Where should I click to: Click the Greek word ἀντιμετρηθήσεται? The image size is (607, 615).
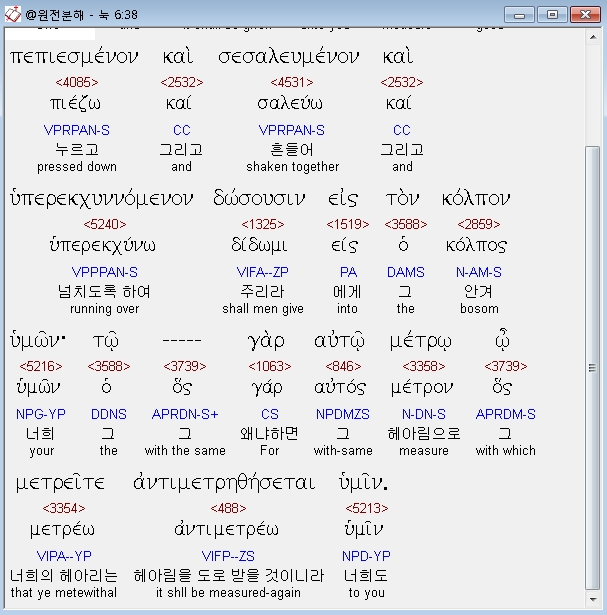click(224, 482)
